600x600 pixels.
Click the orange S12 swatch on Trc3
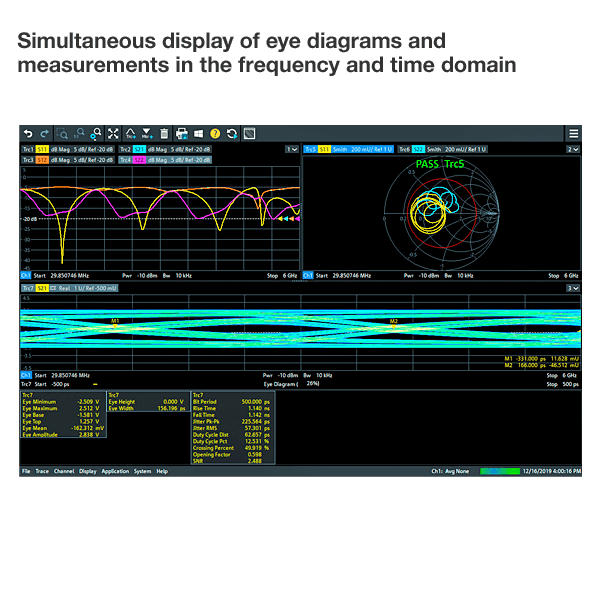42,160
